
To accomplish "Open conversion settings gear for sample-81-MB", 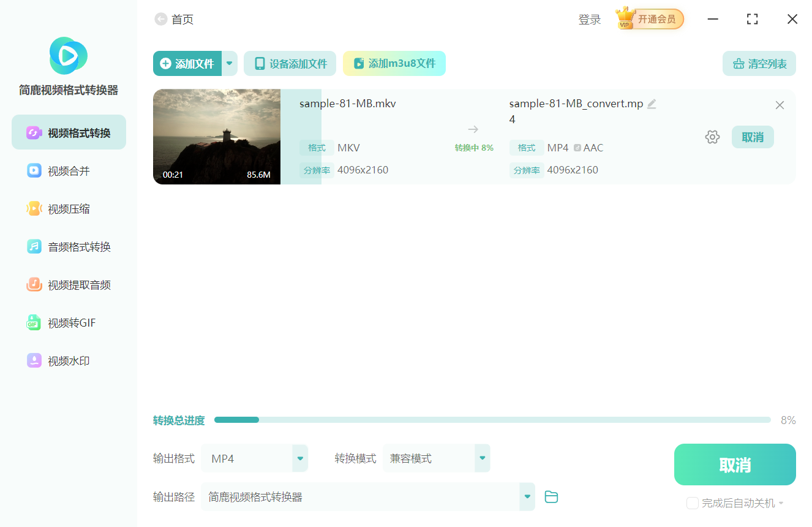I will pos(712,137).
